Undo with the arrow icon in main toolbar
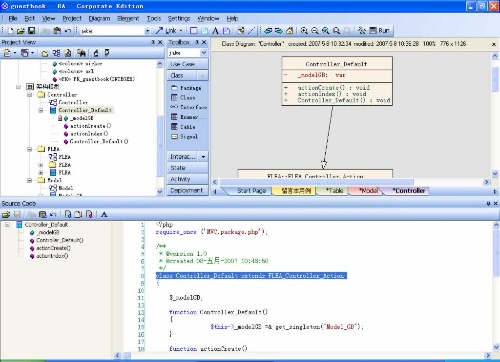 tap(68, 31)
